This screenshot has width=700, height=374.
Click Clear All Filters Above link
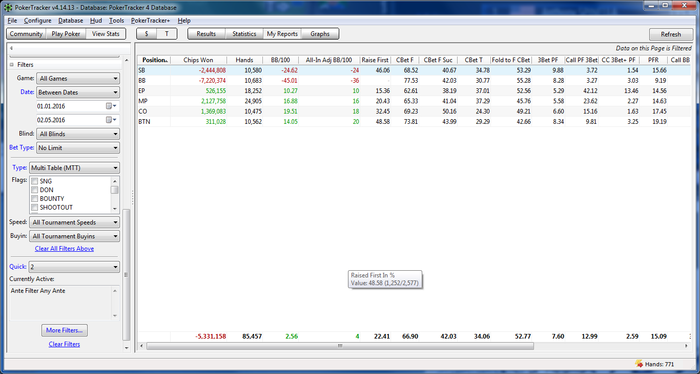tap(64, 249)
